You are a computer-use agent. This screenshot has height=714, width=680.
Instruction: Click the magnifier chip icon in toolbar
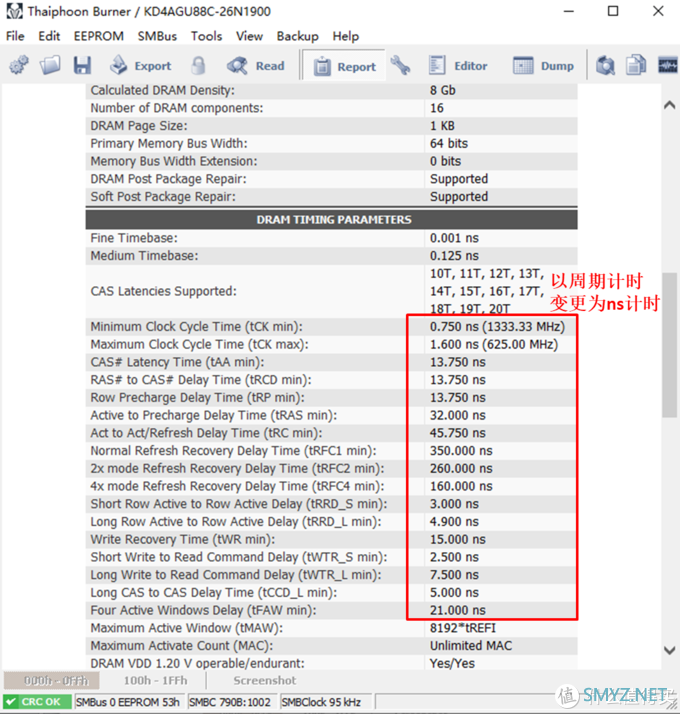tap(605, 66)
